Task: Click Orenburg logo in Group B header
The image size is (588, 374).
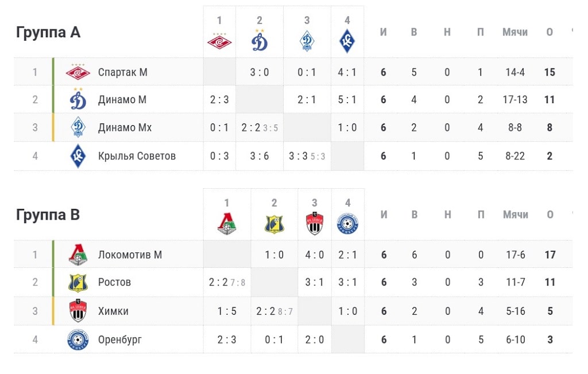Action: click(347, 224)
